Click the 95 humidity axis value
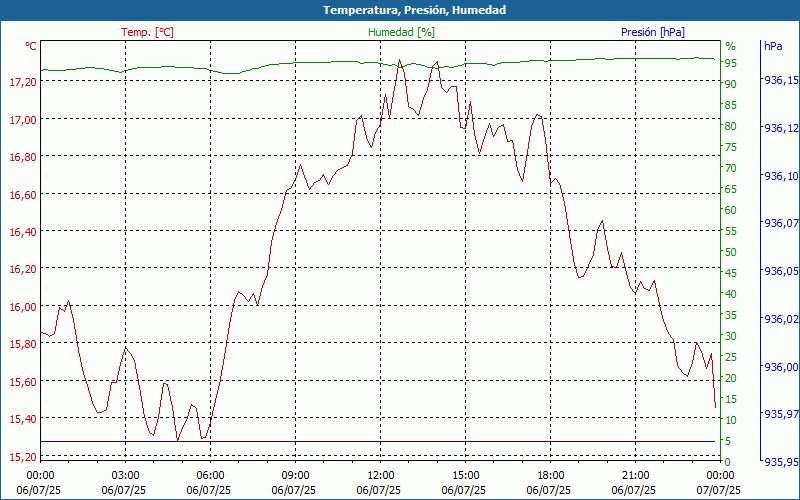This screenshot has height=500, width=800. (731, 63)
